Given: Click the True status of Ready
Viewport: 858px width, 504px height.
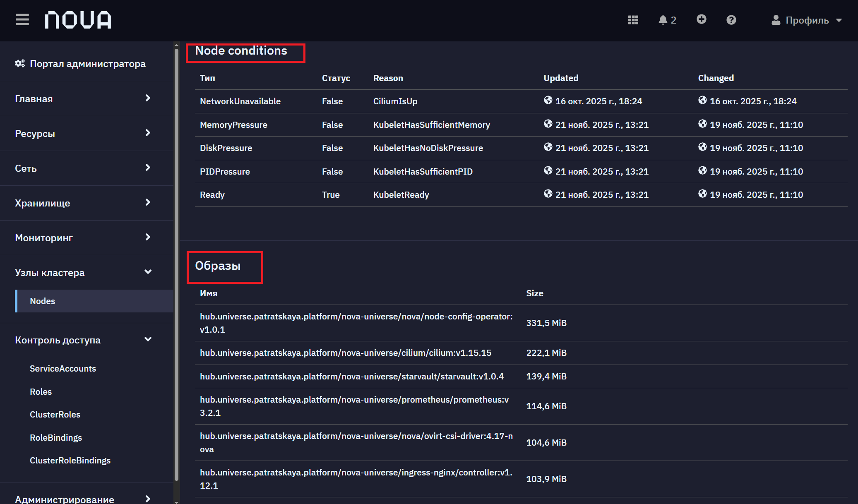Looking at the screenshot, I should pos(331,195).
